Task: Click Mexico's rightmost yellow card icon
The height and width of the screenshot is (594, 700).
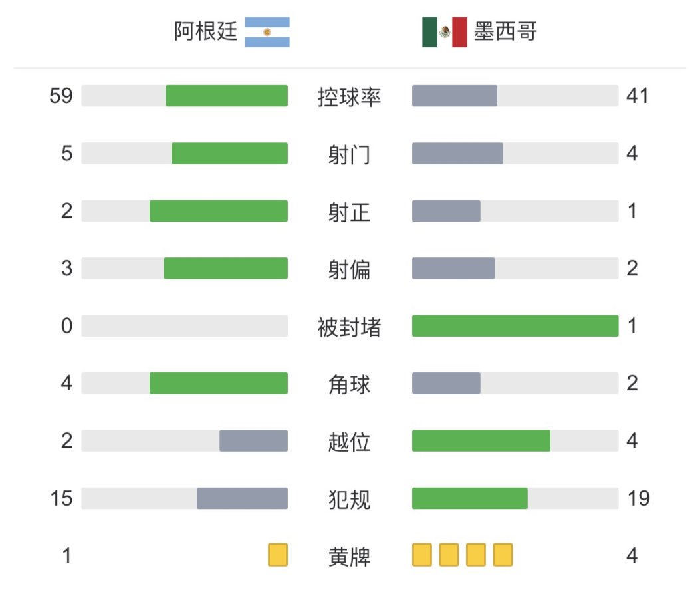Action: [503, 555]
